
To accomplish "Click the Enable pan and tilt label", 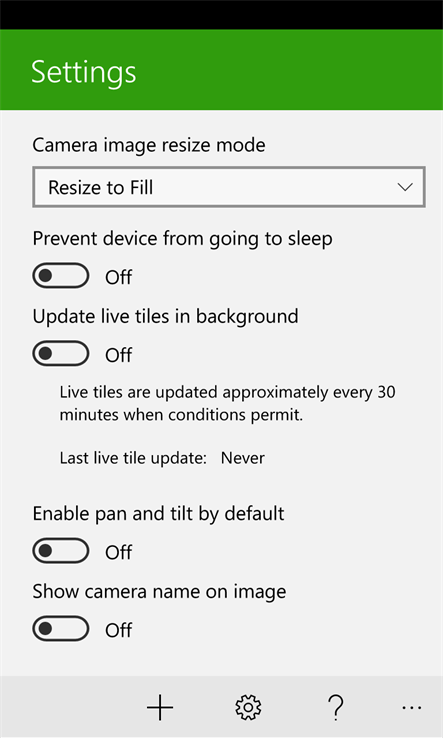I will click(x=158, y=513).
